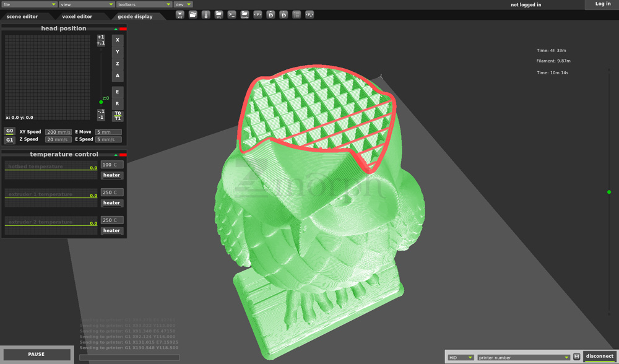Load a file via Gcode folder icon
Screen dimensions: 619x364
click(x=245, y=14)
